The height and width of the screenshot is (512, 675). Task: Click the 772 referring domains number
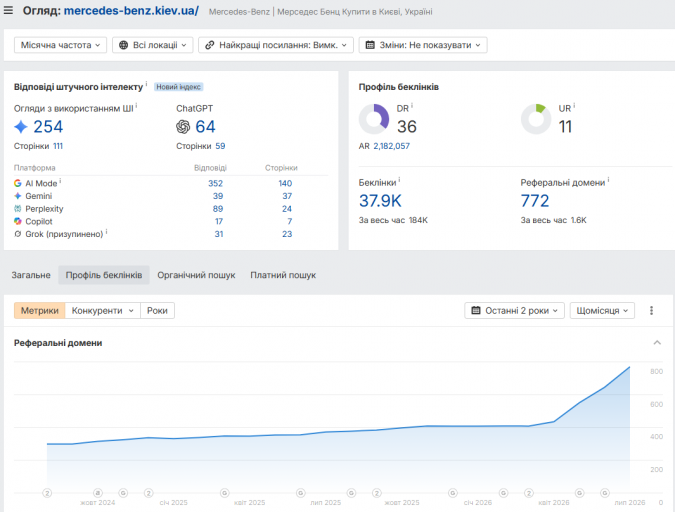(535, 201)
